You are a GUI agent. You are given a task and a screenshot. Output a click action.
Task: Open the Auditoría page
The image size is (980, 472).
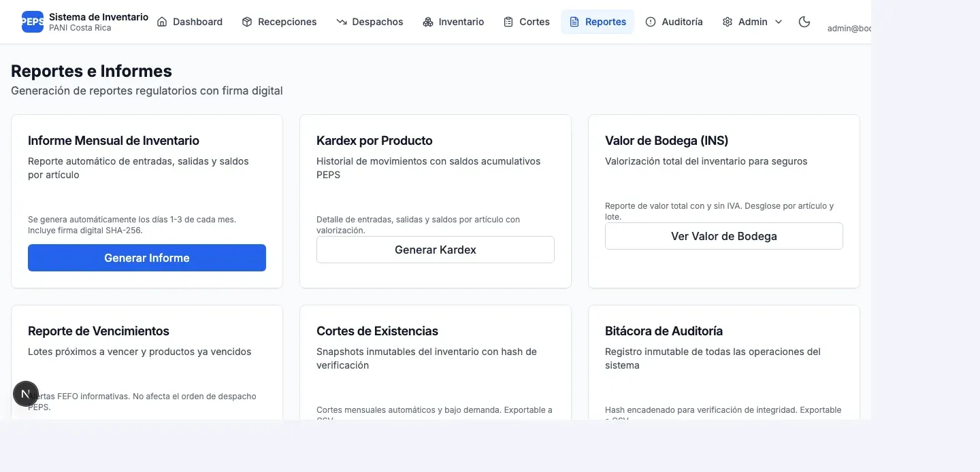click(674, 22)
